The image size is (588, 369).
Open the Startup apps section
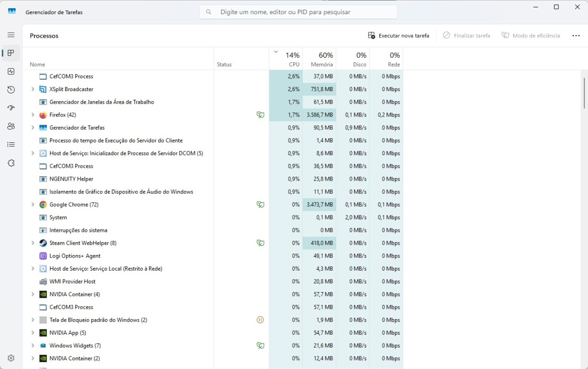11,108
